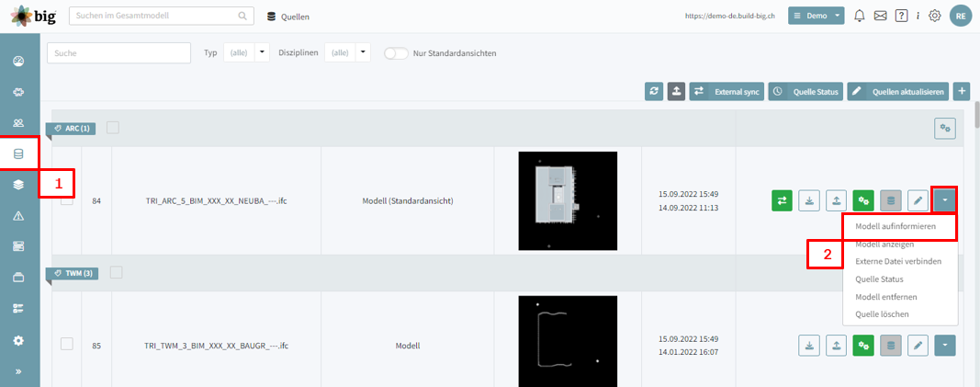Add a new source with plus button

(962, 91)
